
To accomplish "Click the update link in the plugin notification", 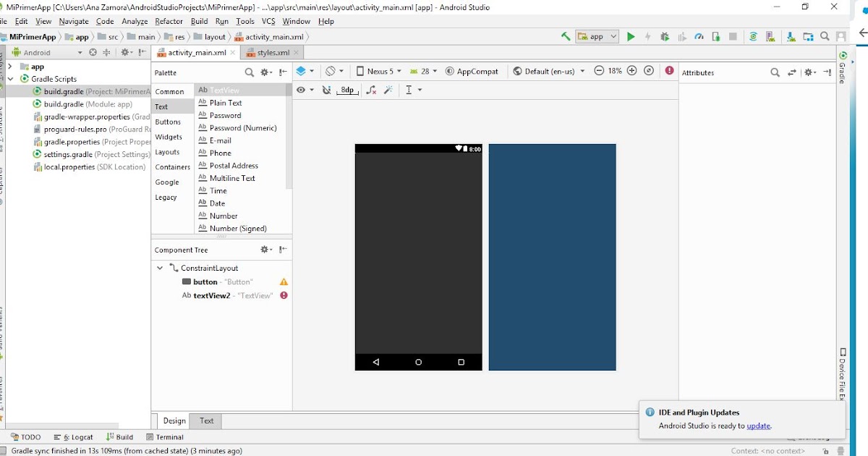I will pyautogui.click(x=758, y=426).
